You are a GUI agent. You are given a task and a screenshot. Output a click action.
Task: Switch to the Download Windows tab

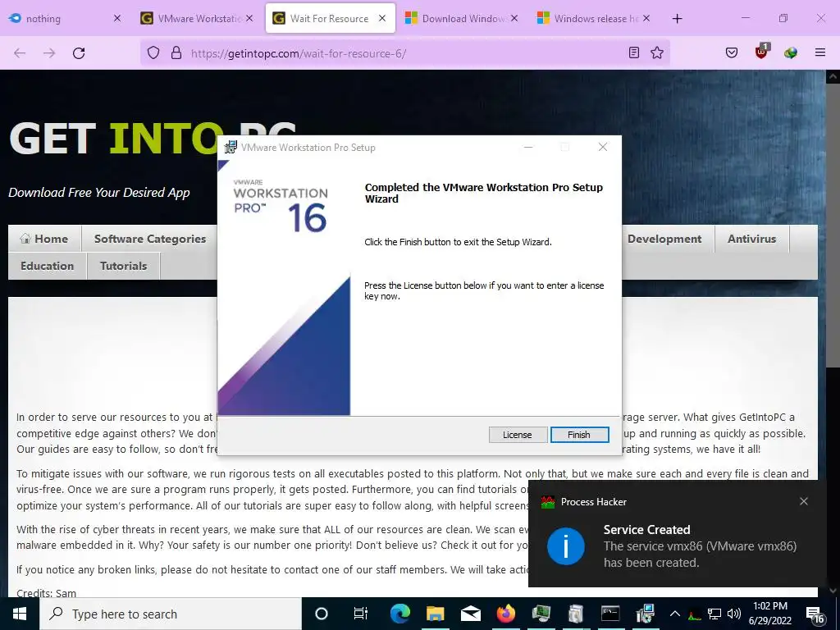[462, 18]
